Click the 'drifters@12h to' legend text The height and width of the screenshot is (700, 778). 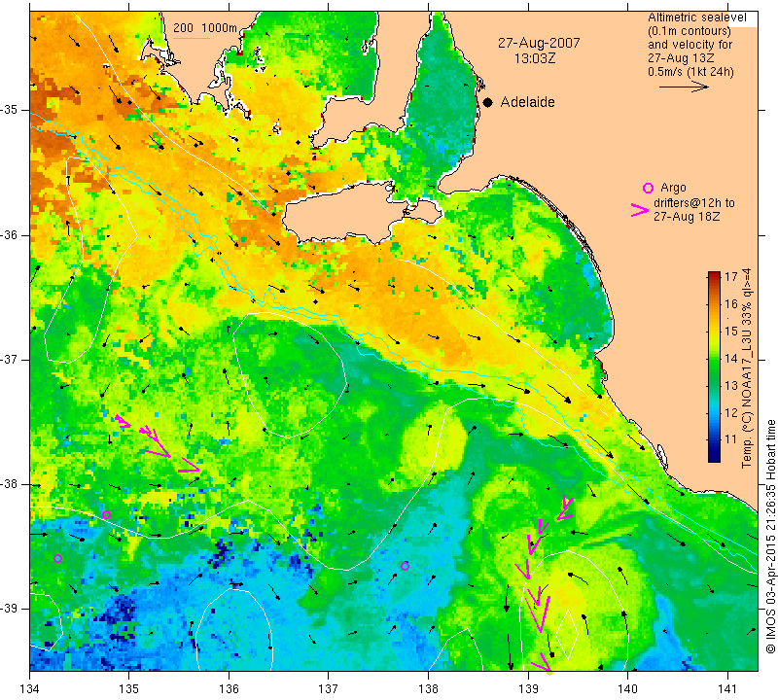(x=694, y=203)
